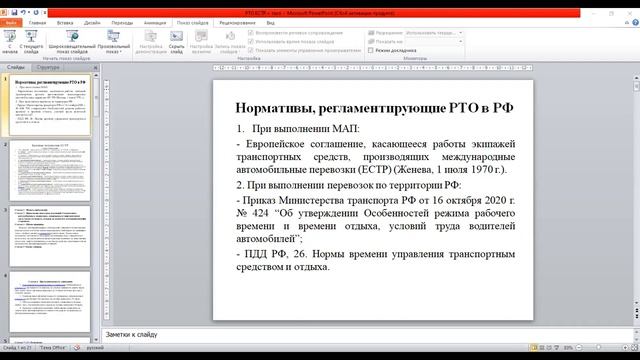Click zoom percentage in status bar
Screen dimensions: 640x360
point(568,348)
